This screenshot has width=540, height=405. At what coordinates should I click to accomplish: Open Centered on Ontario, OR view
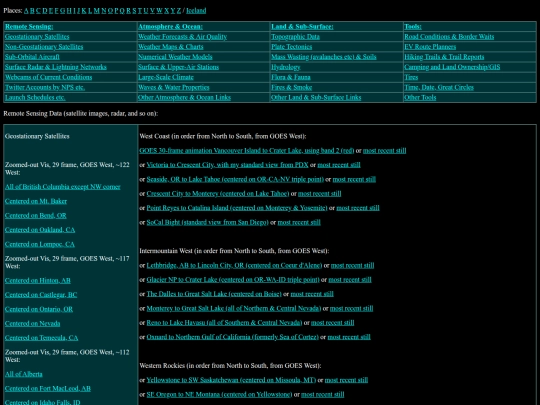39,309
